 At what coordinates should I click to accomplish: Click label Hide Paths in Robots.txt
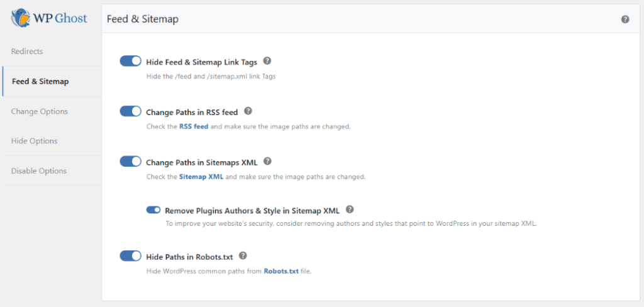189,257
